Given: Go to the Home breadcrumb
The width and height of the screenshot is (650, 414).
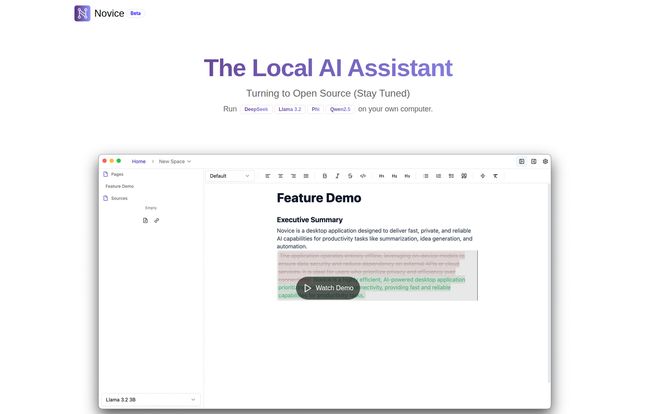Looking at the screenshot, I should pos(138,161).
